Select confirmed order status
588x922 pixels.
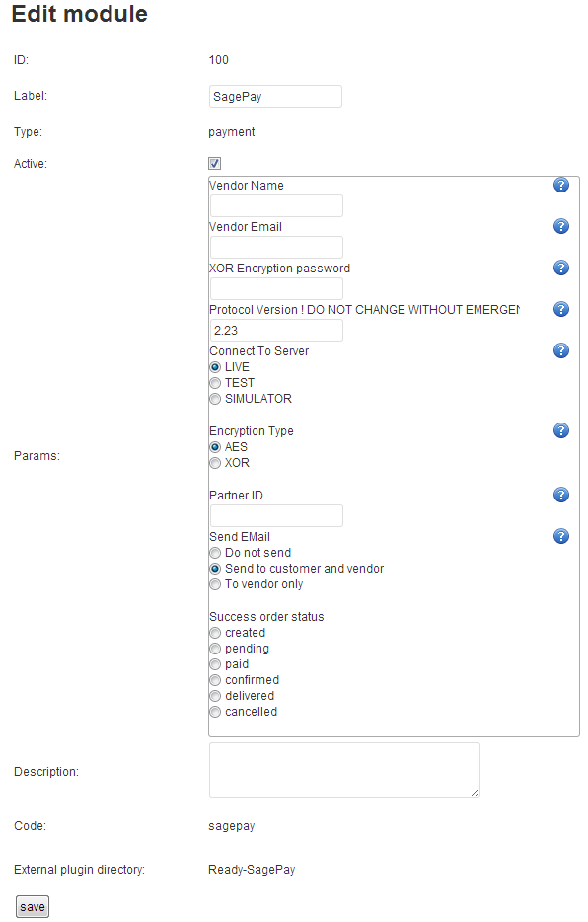[x=215, y=680]
